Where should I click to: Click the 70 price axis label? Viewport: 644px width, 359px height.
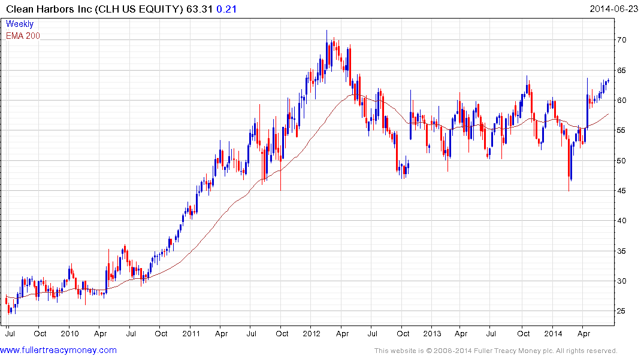(621, 40)
